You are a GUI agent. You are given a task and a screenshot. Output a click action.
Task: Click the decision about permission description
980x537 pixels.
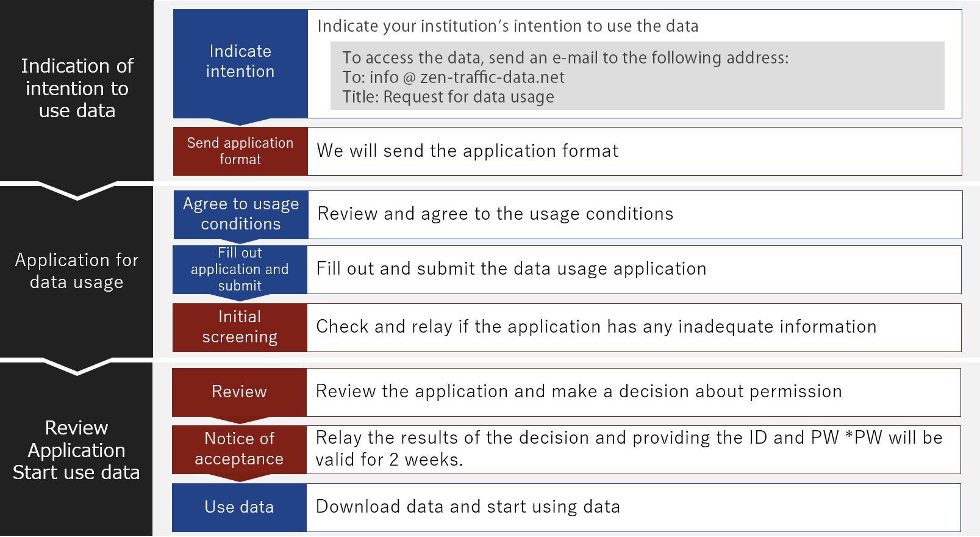(578, 392)
